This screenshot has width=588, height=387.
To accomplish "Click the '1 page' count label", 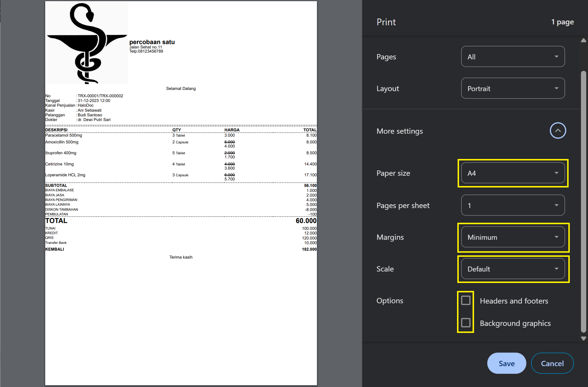I will pos(562,22).
